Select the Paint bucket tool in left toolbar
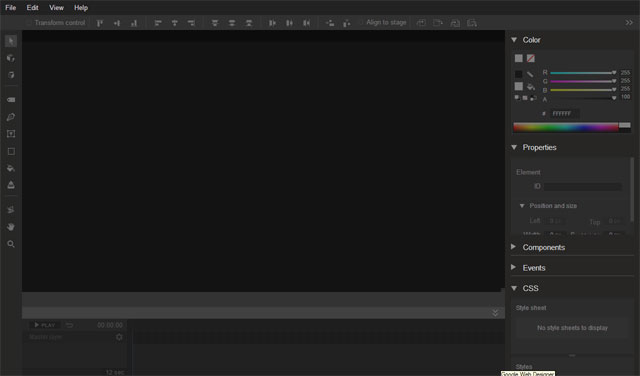The width and height of the screenshot is (640, 376). [11, 168]
